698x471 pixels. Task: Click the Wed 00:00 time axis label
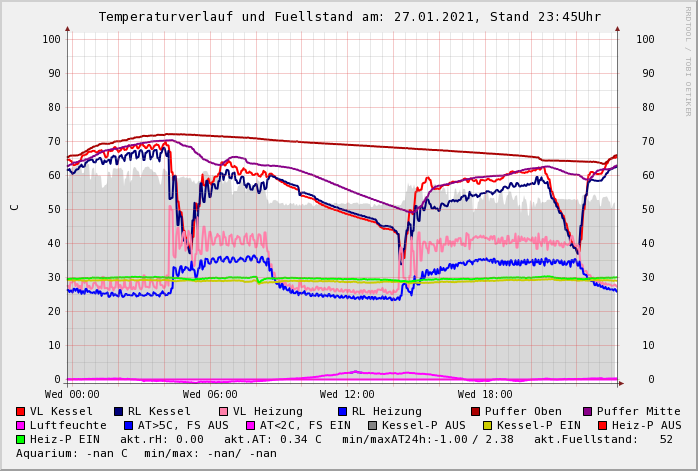click(x=72, y=395)
